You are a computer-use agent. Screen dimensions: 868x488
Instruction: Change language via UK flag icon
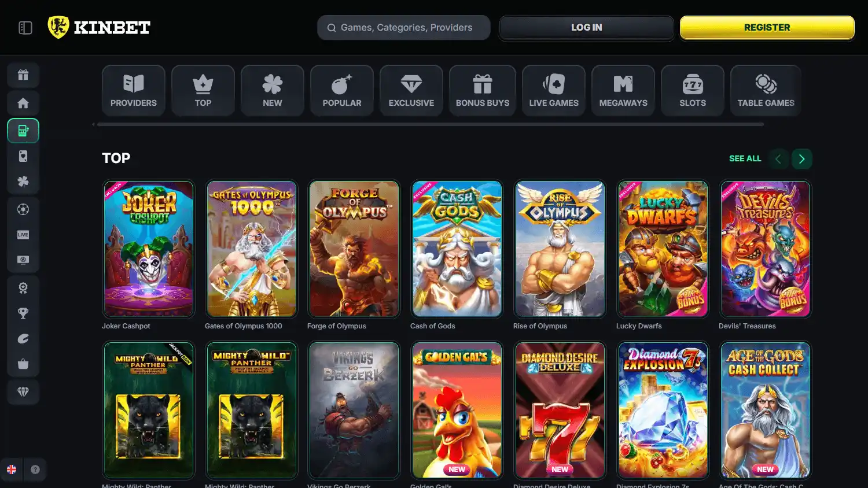12,469
